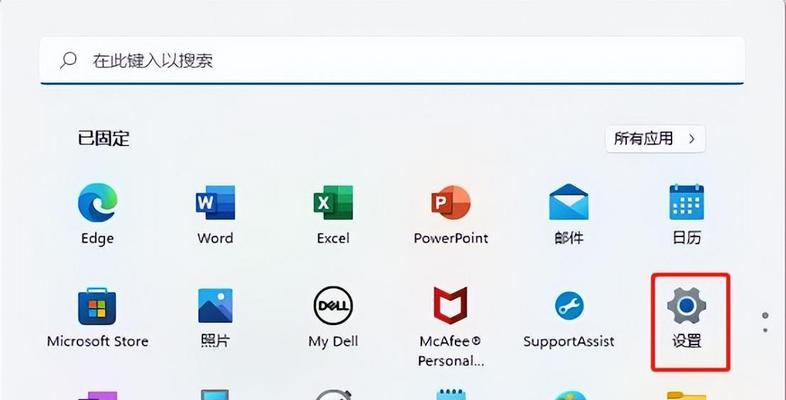Open Microsoft Store
The height and width of the screenshot is (400, 786).
pos(97,317)
